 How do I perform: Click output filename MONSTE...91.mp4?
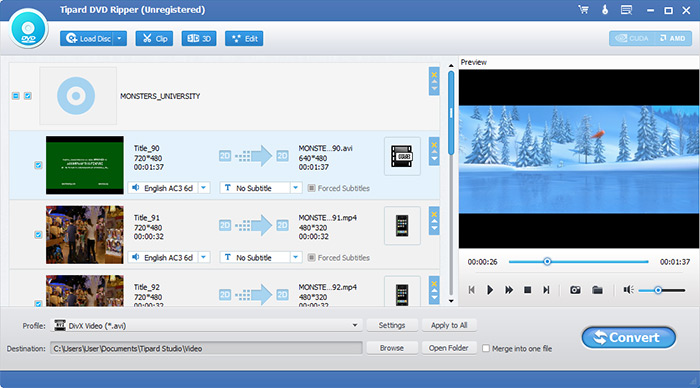coord(327,217)
